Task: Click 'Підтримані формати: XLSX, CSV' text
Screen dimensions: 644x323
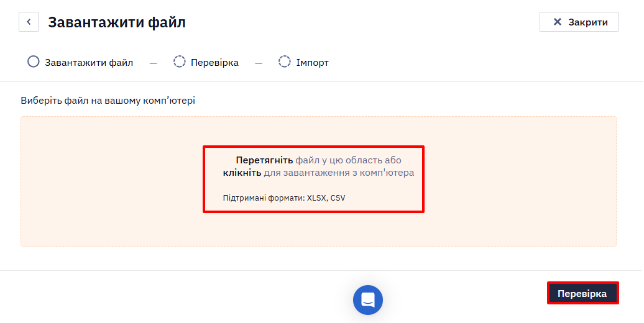Action: [284, 198]
